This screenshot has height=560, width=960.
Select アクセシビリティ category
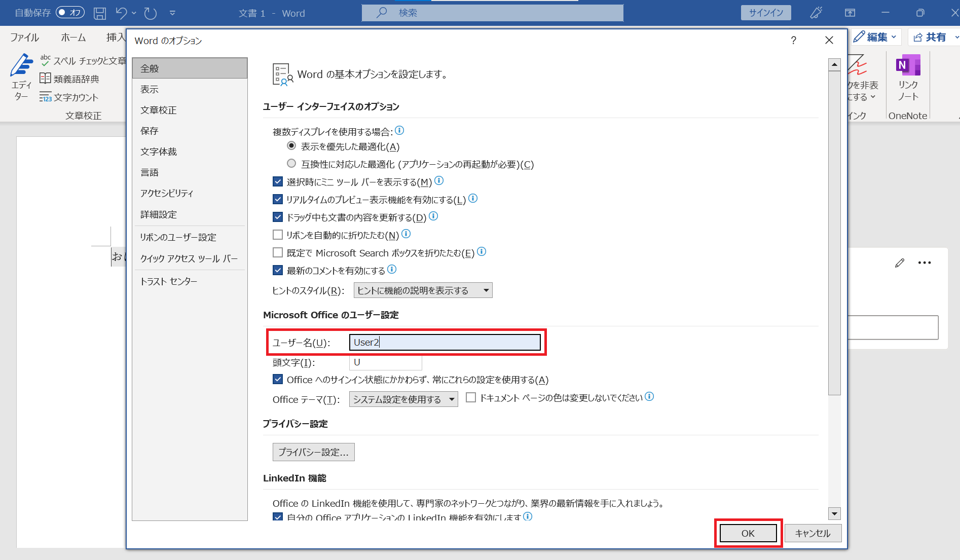click(x=190, y=193)
